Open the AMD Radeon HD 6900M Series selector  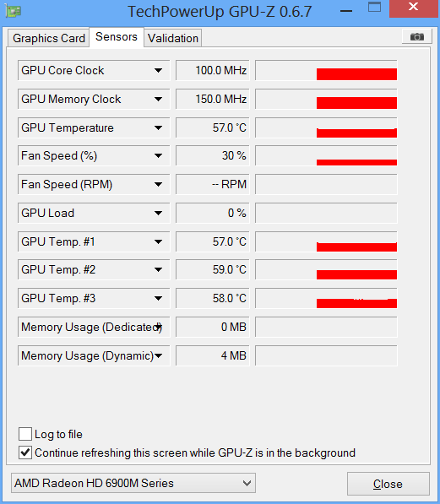pyautogui.click(x=133, y=483)
